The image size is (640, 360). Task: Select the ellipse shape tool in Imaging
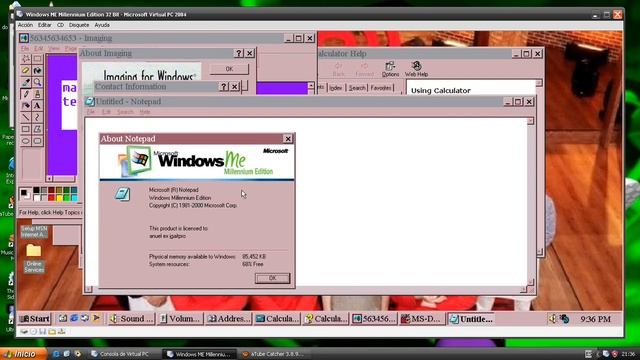(26, 141)
